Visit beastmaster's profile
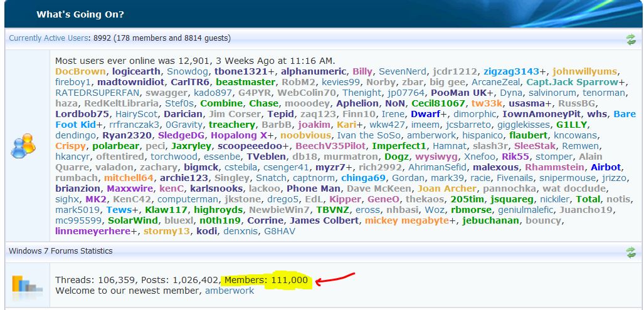Viewport: 644px width, 310px height. click(x=245, y=82)
